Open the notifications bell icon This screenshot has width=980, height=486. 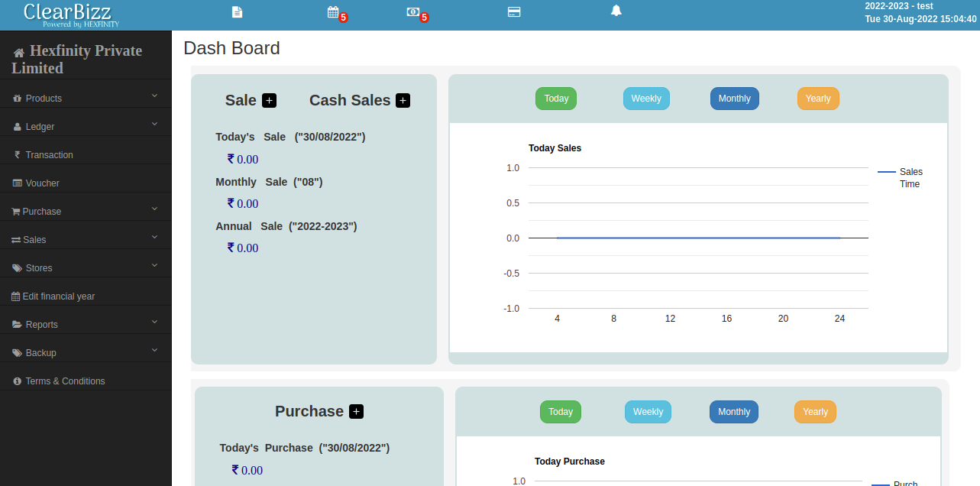click(616, 11)
